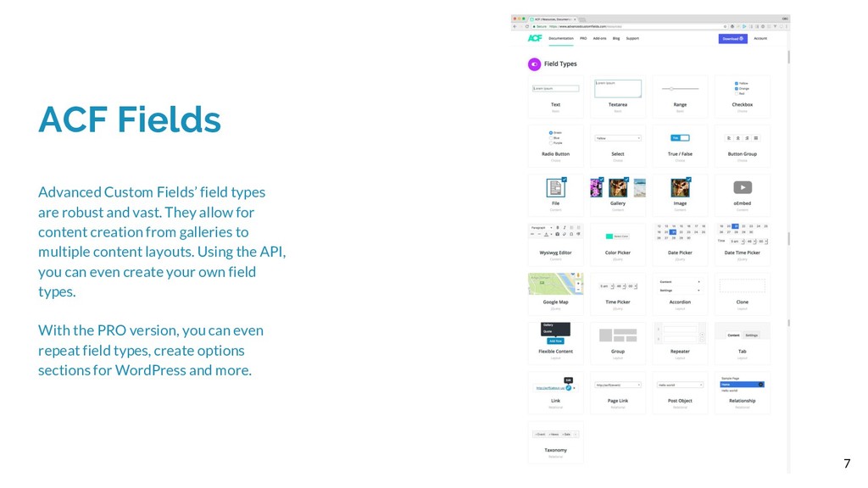The image size is (868, 488).
Task: Click the last icon in the Button Group preview
Action: [755, 138]
